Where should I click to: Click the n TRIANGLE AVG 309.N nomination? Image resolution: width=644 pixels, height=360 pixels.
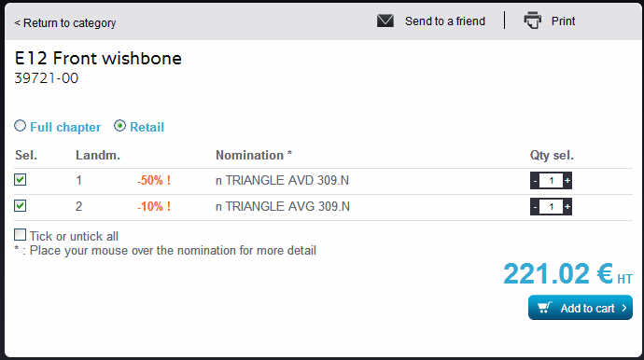pos(283,206)
